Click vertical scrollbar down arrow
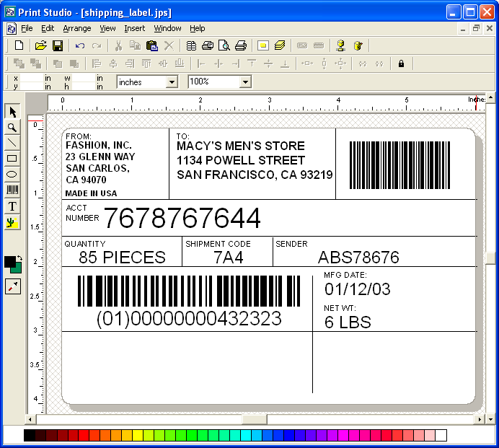This screenshot has width=499, height=448. (x=491, y=419)
